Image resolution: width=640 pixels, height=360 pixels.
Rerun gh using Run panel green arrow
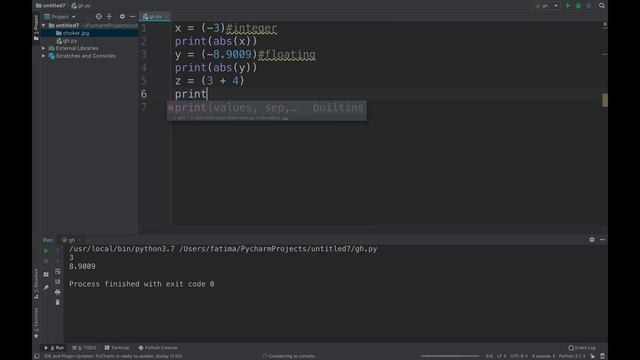[x=46, y=251]
